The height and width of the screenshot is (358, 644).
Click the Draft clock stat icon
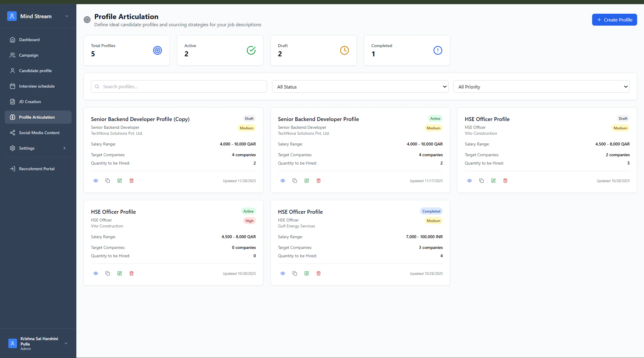[344, 50]
